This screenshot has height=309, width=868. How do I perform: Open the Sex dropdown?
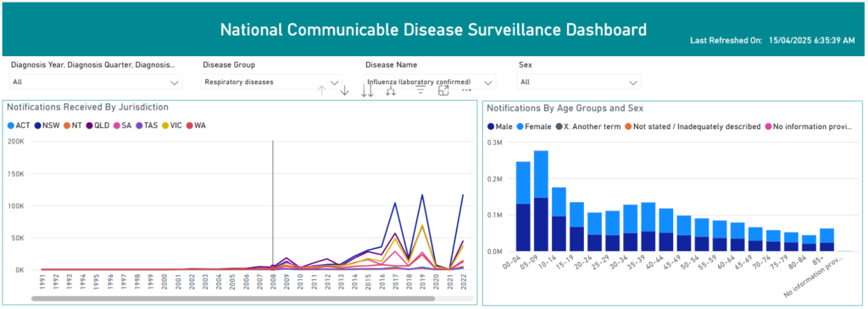(x=579, y=82)
